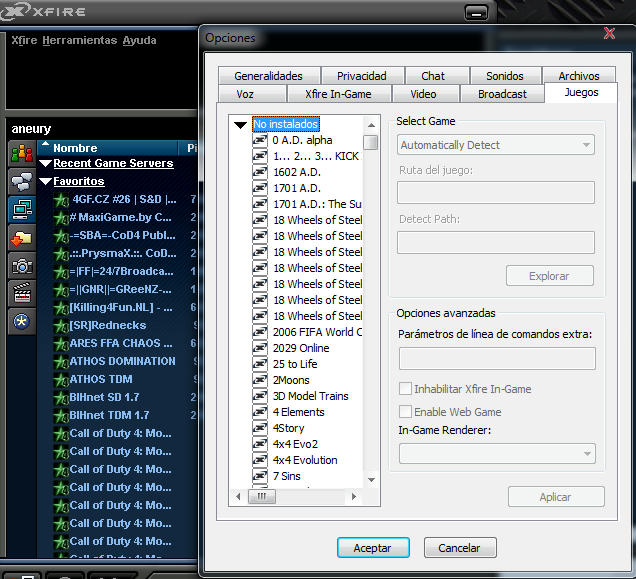Click game icon next to 2Moons
This screenshot has width=636, height=579.
pyautogui.click(x=260, y=380)
